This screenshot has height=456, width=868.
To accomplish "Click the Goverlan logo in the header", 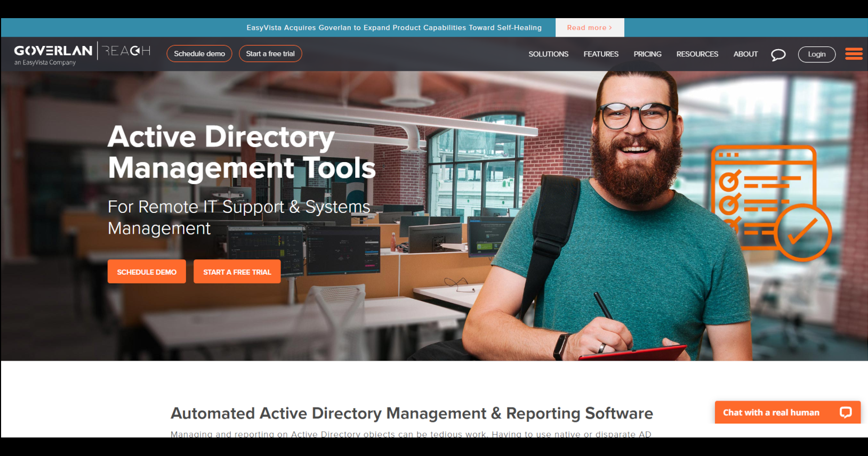I will coord(53,54).
